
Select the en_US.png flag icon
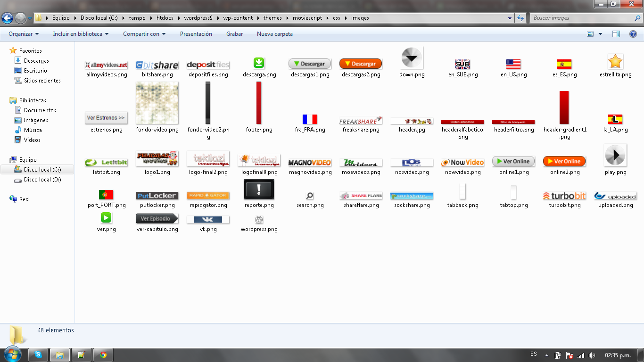(x=513, y=65)
